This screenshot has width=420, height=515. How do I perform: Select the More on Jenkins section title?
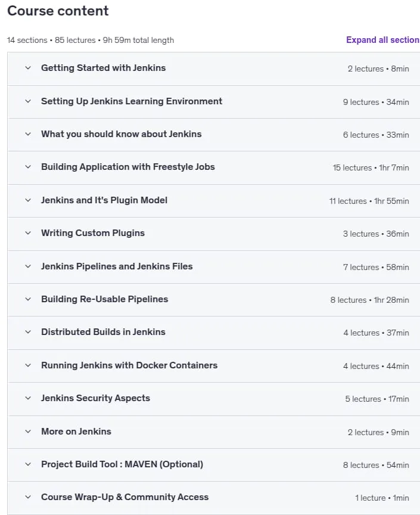(76, 431)
